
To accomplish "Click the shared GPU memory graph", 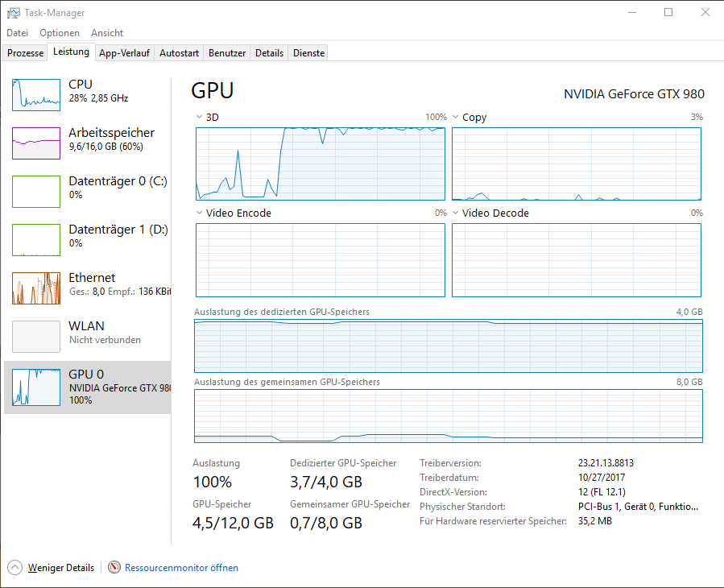I will pos(449,416).
